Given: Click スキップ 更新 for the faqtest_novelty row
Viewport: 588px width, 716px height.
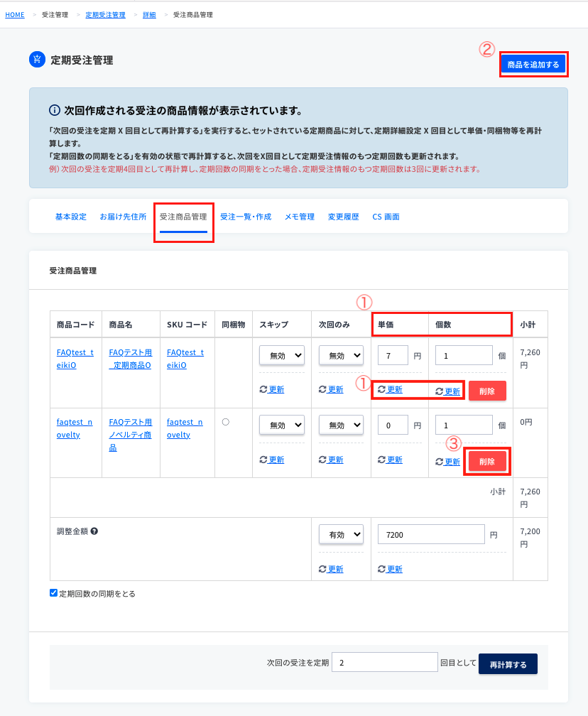Looking at the screenshot, I should coord(272,460).
